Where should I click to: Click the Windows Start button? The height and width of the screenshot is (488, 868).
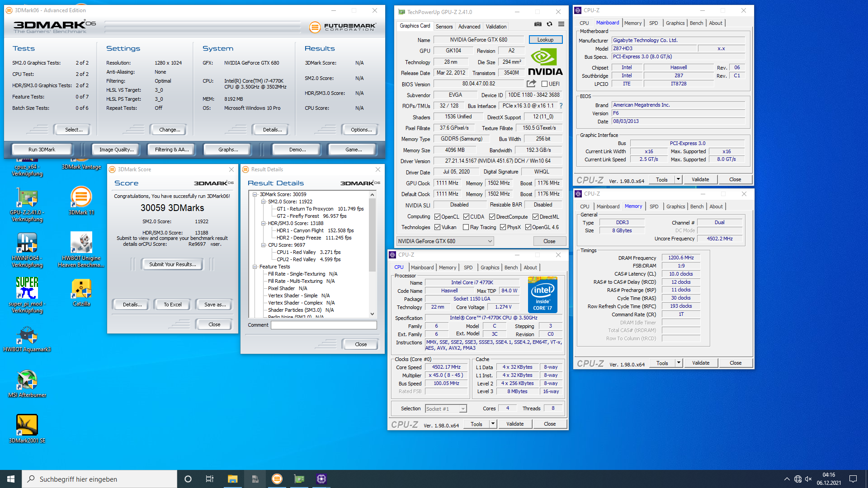11,479
